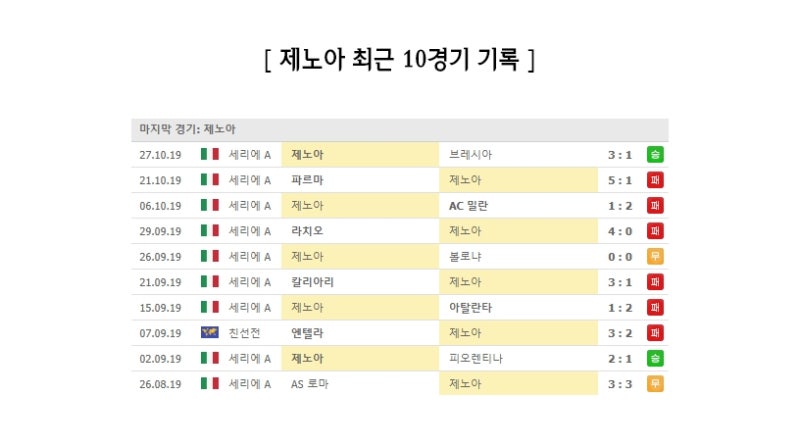Click the 3 : 3 score for AS 로마 match
The height and width of the screenshot is (445, 800).
619,384
